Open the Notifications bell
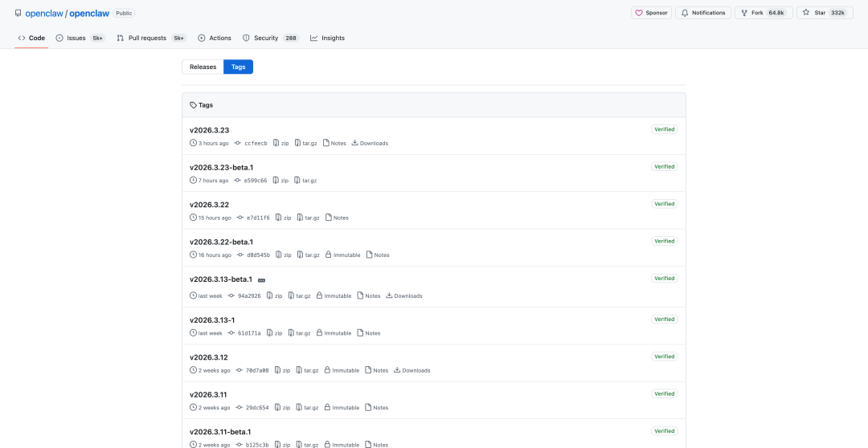Screen dimensions: 868x448 [x=702, y=13]
